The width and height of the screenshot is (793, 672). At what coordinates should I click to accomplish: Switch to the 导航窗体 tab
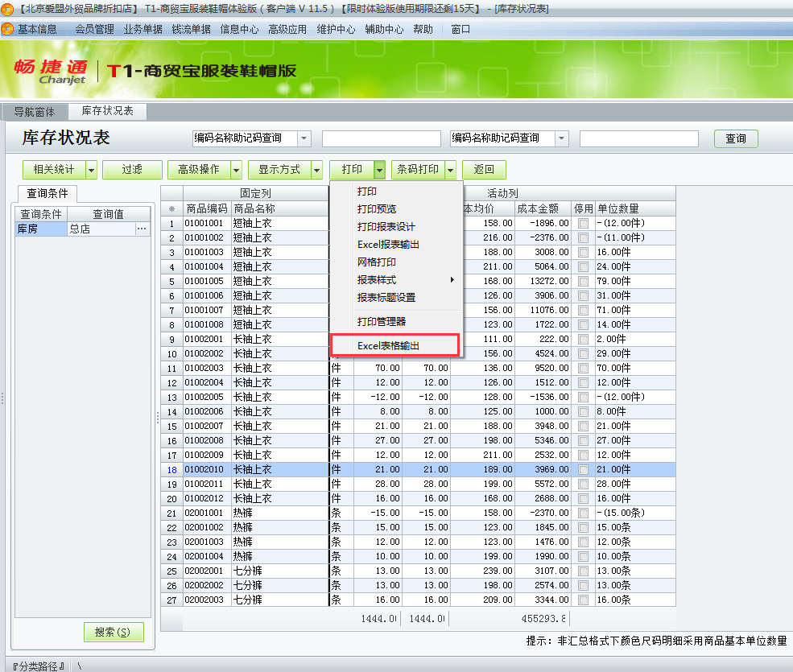point(37,112)
